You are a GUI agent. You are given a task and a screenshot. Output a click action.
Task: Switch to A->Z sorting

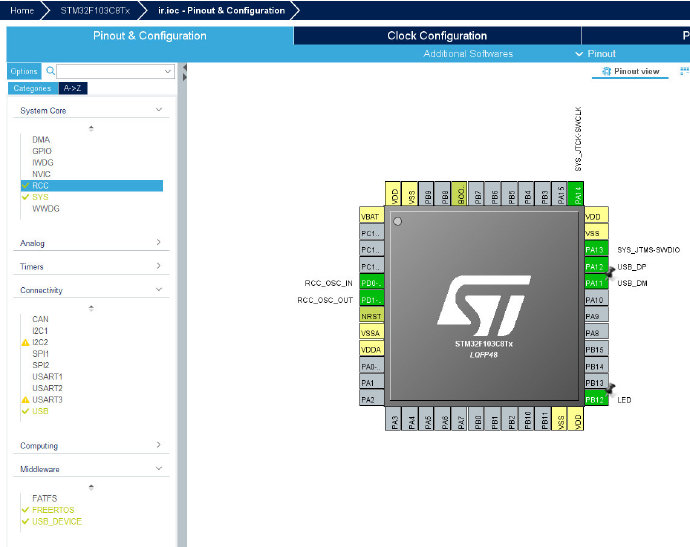[73, 88]
